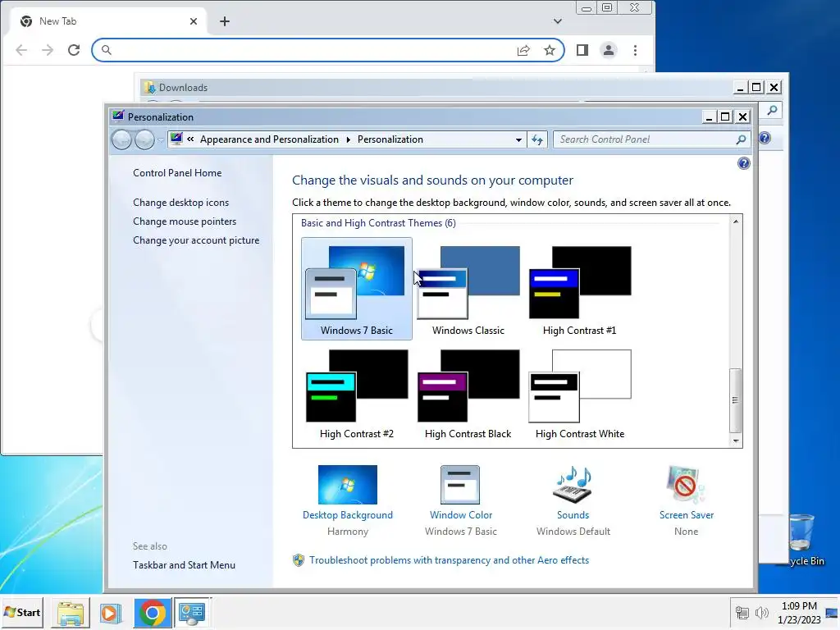Refresh the Personalization address bar

click(537, 139)
